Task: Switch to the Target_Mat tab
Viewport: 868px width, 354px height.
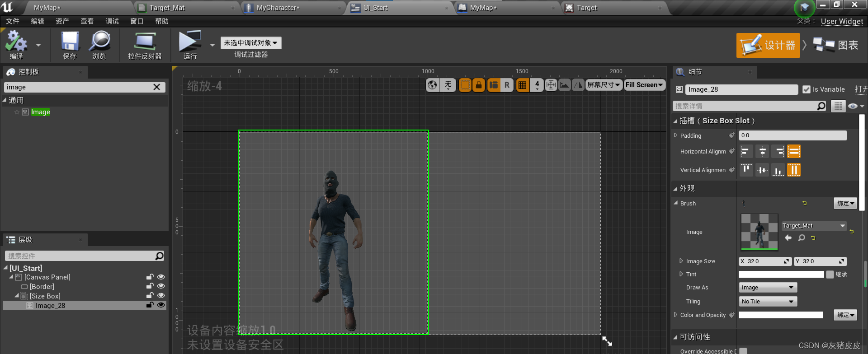Action: 187,8
